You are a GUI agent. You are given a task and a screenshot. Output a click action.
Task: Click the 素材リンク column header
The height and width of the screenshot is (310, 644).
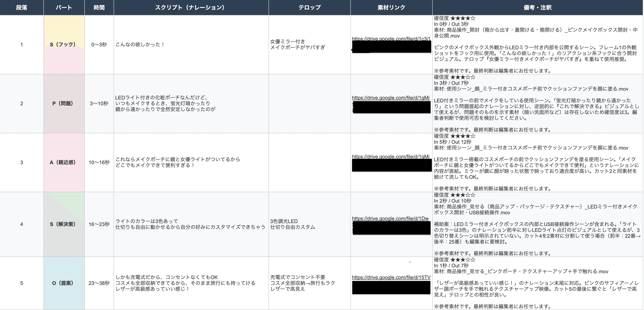point(392,8)
